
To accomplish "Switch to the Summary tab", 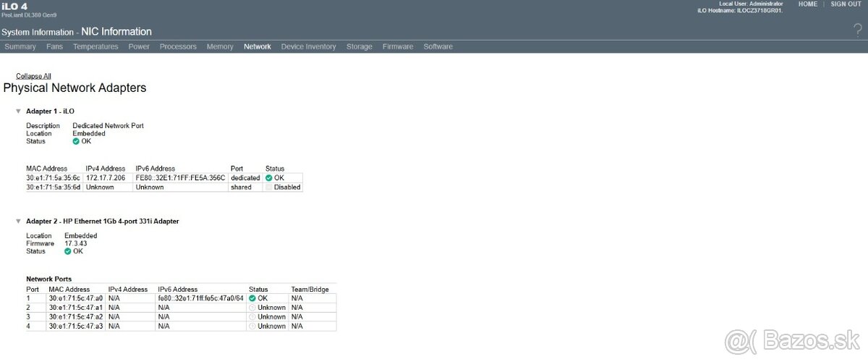I will [x=20, y=46].
